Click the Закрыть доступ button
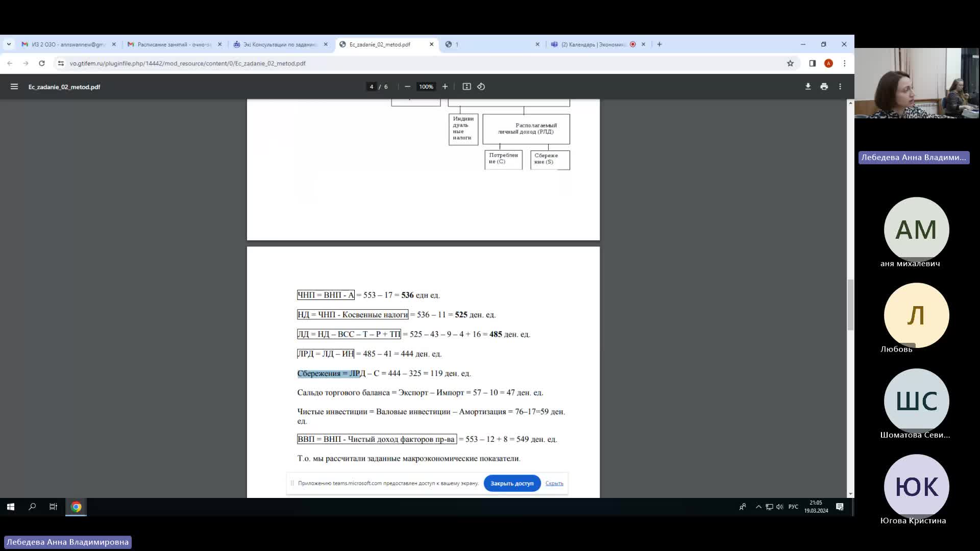 tap(512, 483)
